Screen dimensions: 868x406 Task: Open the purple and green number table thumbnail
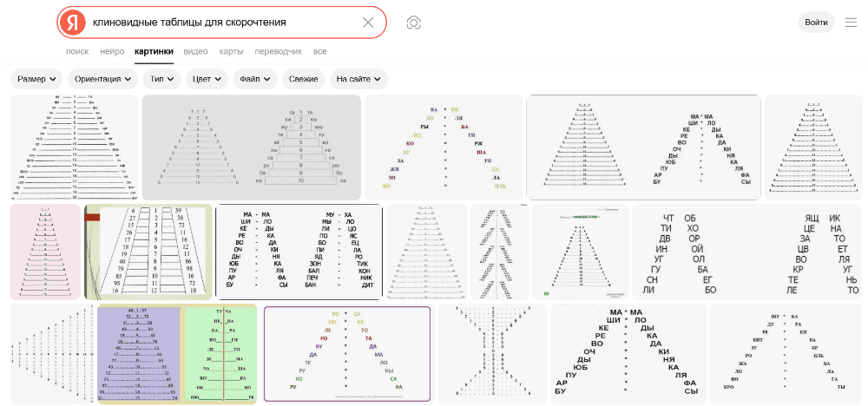pos(177,354)
